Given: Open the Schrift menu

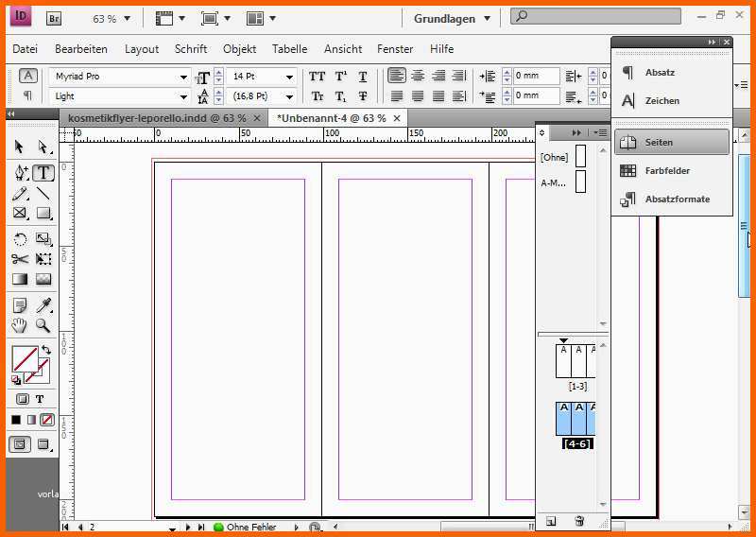Looking at the screenshot, I should point(191,49).
